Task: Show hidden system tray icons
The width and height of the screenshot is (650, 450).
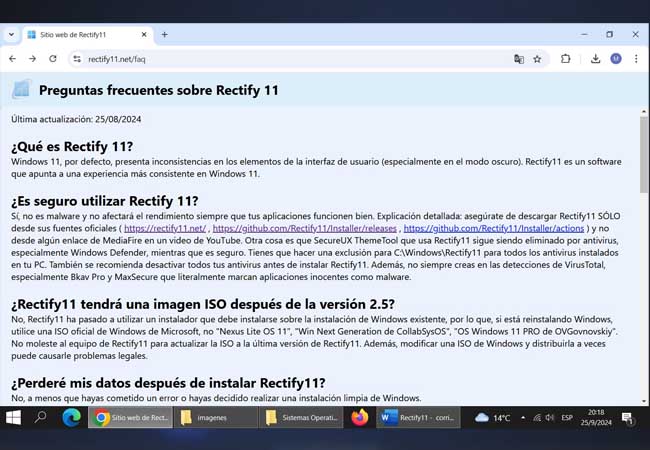Action: [523, 418]
